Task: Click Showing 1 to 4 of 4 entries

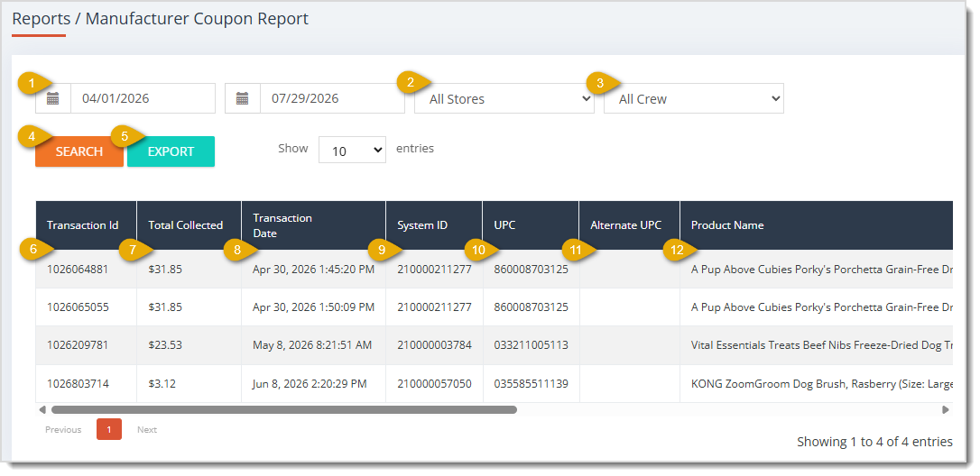Action: pyautogui.click(x=874, y=442)
